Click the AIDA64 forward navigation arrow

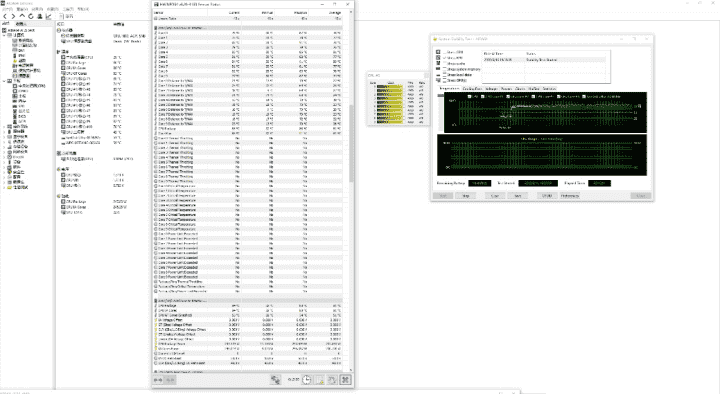point(13,16)
